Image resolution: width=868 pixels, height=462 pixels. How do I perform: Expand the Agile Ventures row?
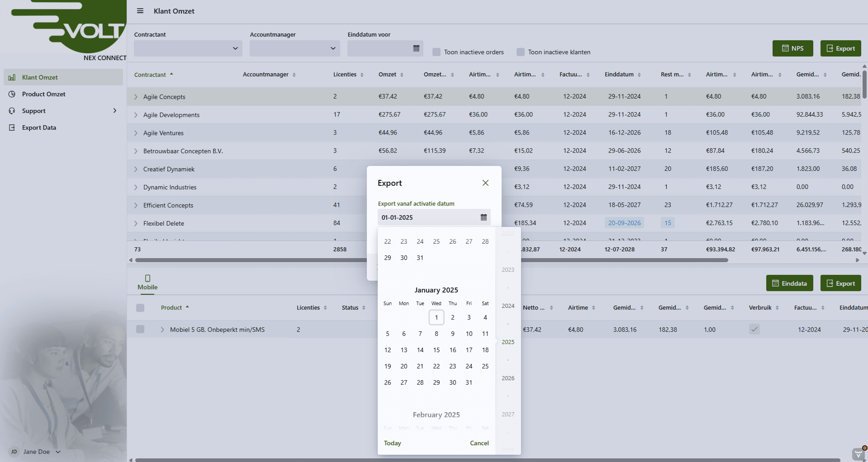tap(136, 133)
